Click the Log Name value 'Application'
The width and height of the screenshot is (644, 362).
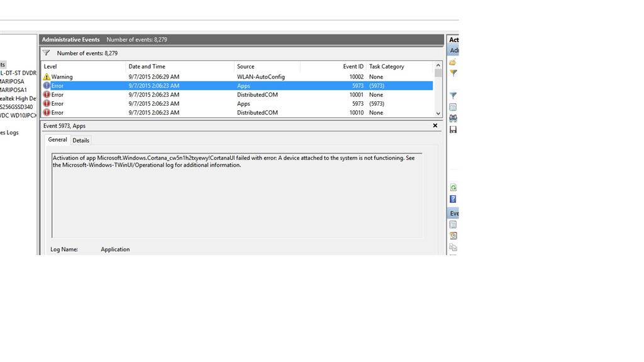pos(115,249)
